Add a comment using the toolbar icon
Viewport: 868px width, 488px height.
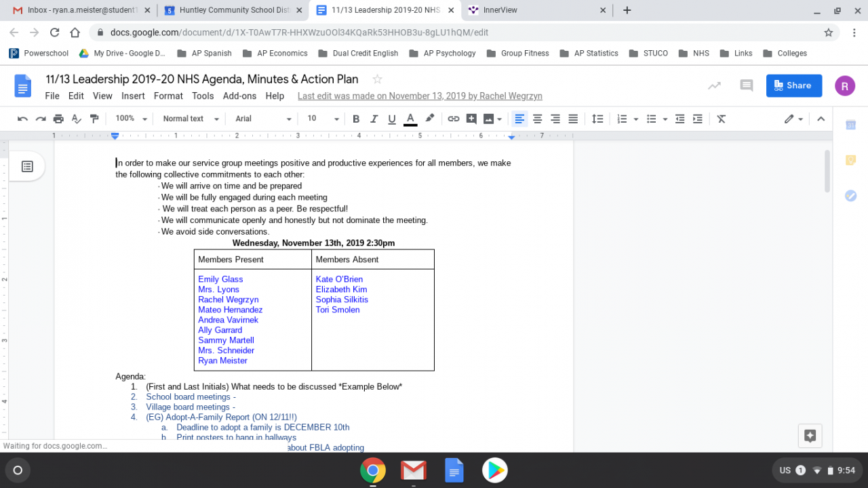pyautogui.click(x=471, y=119)
